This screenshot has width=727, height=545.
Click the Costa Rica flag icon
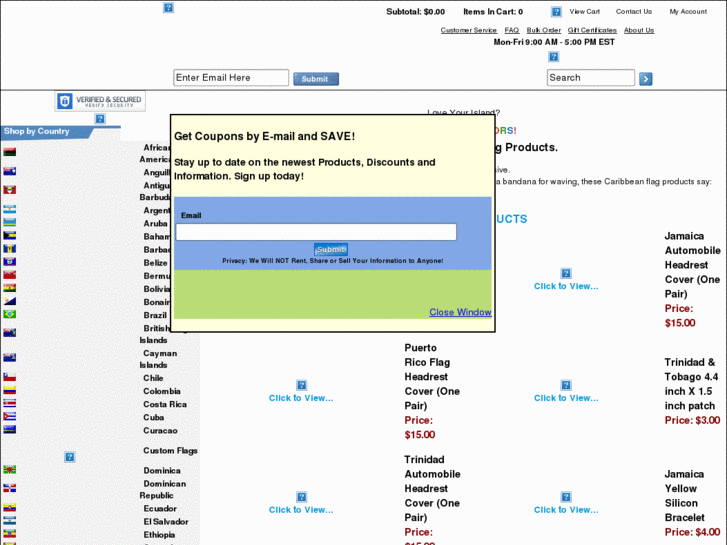tap(10, 404)
